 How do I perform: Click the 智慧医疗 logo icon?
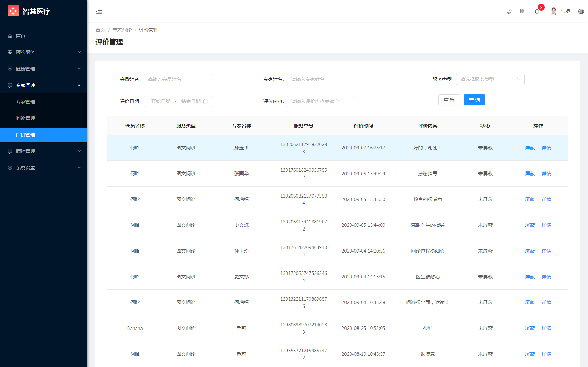pos(13,11)
